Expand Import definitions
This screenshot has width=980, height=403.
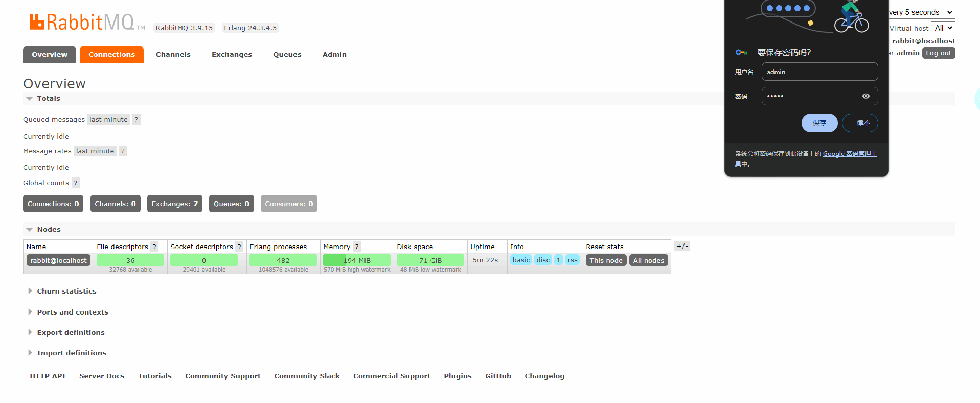point(72,353)
